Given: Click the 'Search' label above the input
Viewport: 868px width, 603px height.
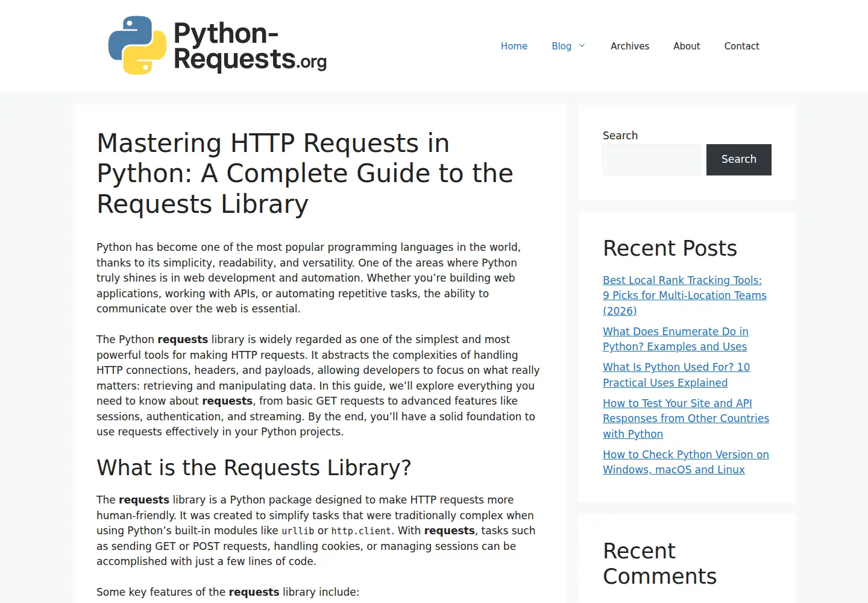Looking at the screenshot, I should (x=620, y=136).
